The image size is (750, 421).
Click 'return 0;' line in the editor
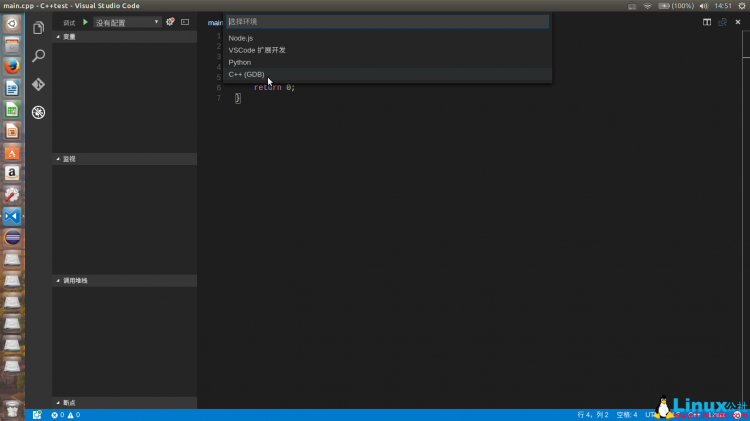click(x=275, y=88)
